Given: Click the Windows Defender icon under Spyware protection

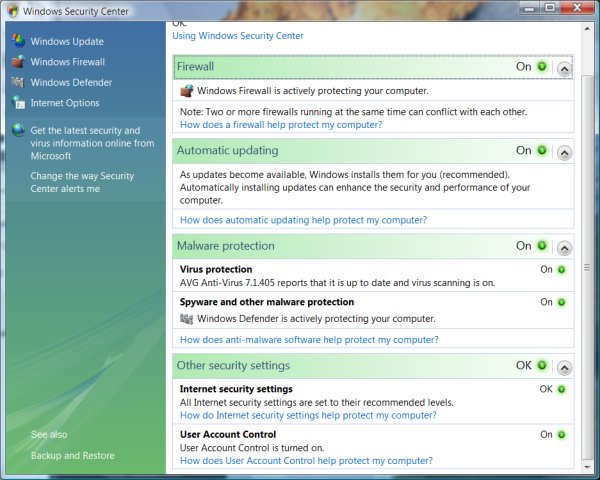Looking at the screenshot, I should point(186,319).
